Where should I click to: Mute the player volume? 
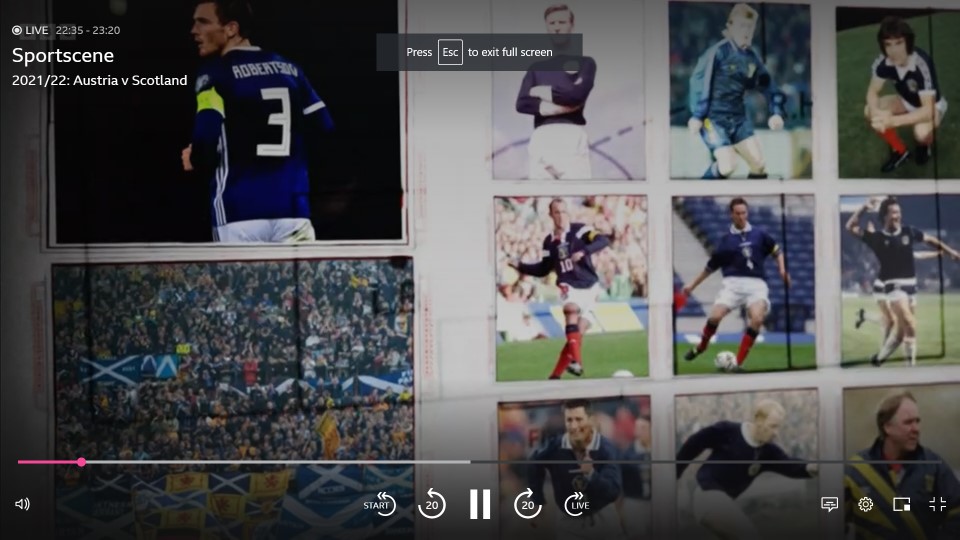coord(22,504)
